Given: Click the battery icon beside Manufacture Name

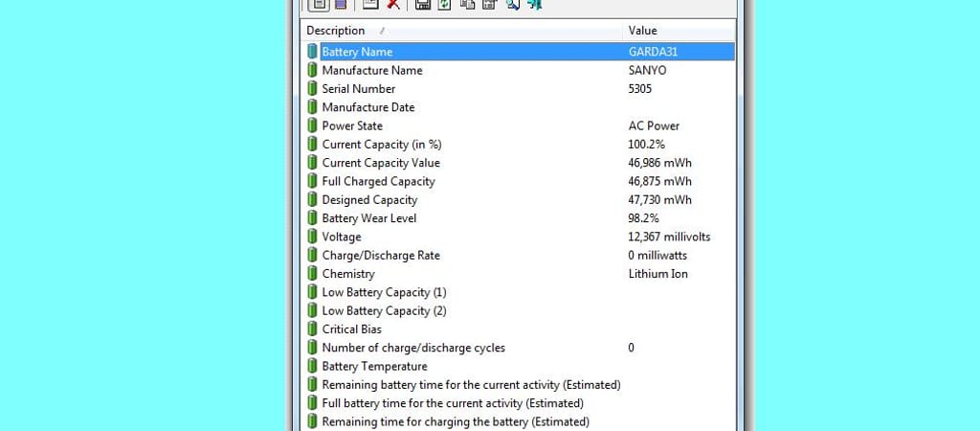Looking at the screenshot, I should pos(312,70).
